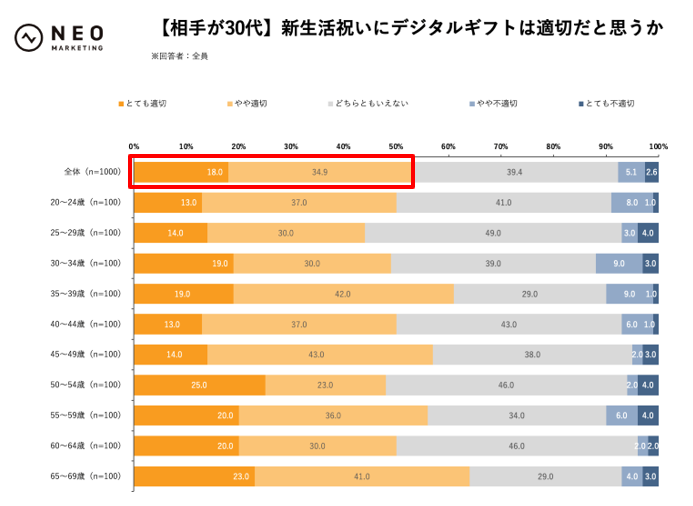Click the 39.4 gray segment of 全体
This screenshot has height=506, width=693.
(514, 172)
